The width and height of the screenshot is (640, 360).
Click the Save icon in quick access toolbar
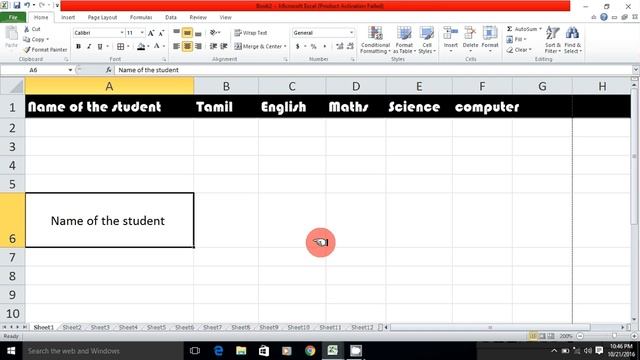pyautogui.click(x=17, y=5)
